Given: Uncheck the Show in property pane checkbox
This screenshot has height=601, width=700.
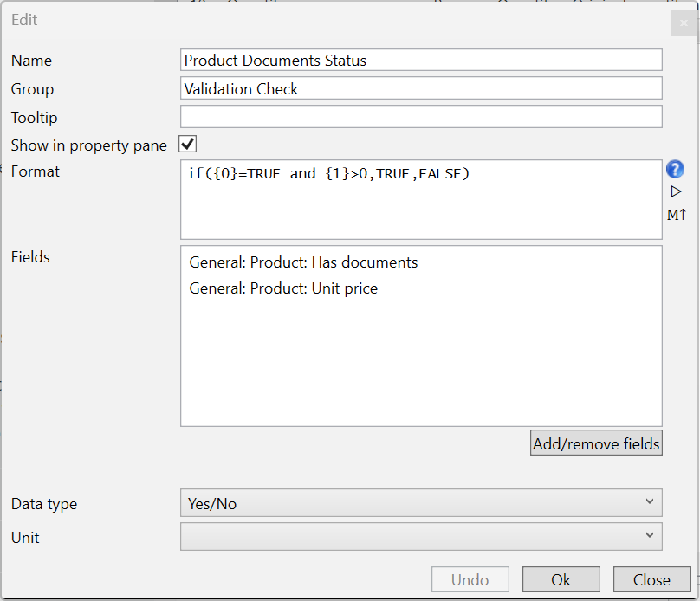Looking at the screenshot, I should tap(187, 144).
